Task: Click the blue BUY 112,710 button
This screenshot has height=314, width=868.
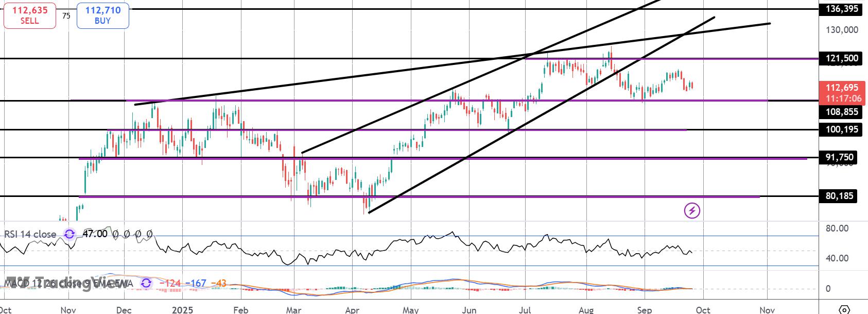Action: pyautogui.click(x=102, y=15)
